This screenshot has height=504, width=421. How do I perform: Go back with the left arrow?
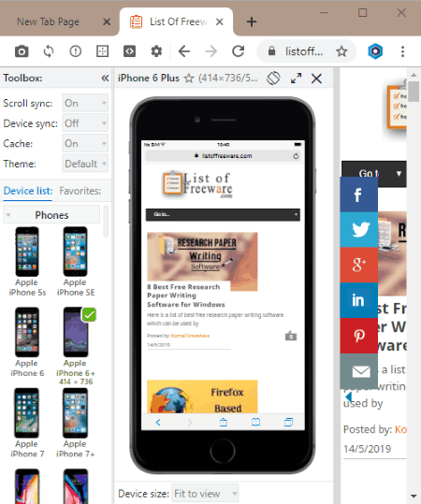(x=184, y=51)
